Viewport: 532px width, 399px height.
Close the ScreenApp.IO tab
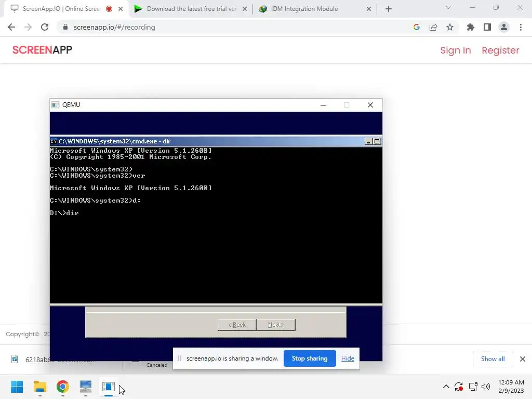121,9
